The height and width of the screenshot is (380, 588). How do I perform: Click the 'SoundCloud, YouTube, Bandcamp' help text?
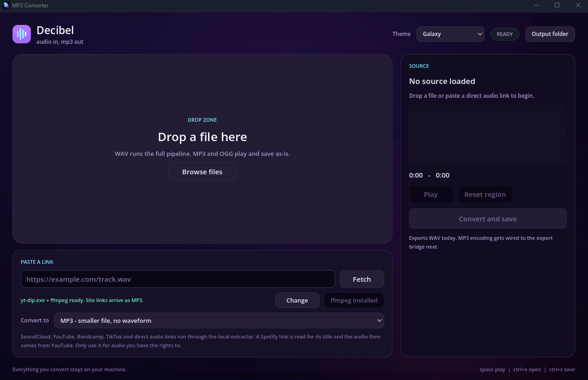point(201,341)
